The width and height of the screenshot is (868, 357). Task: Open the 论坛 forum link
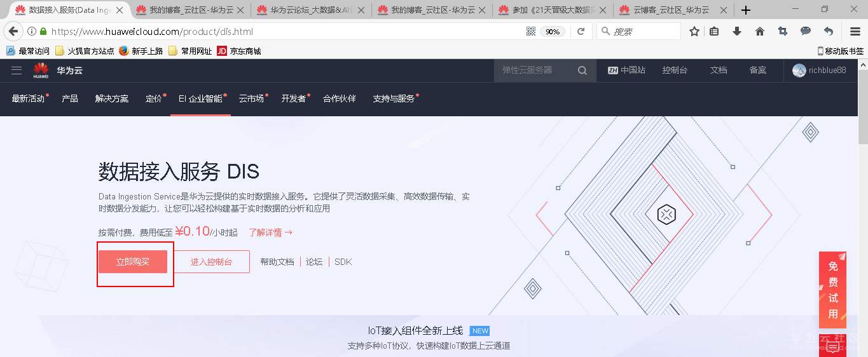[x=314, y=262]
